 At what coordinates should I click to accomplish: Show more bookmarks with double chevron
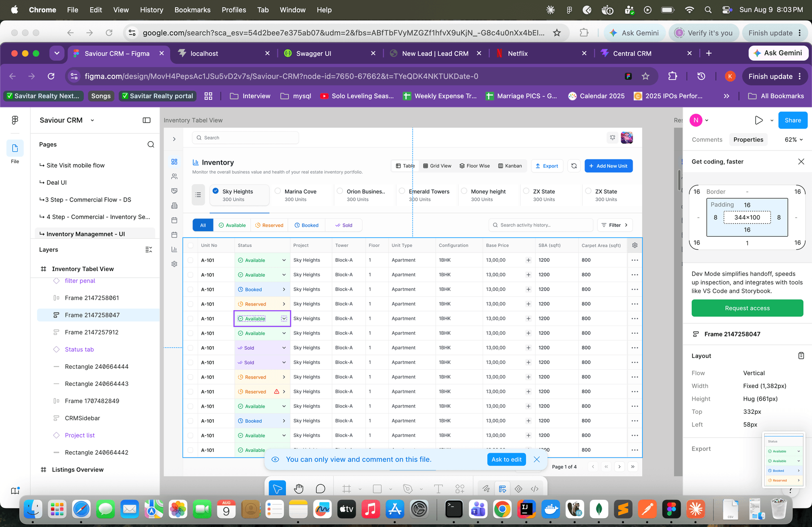[x=726, y=96]
